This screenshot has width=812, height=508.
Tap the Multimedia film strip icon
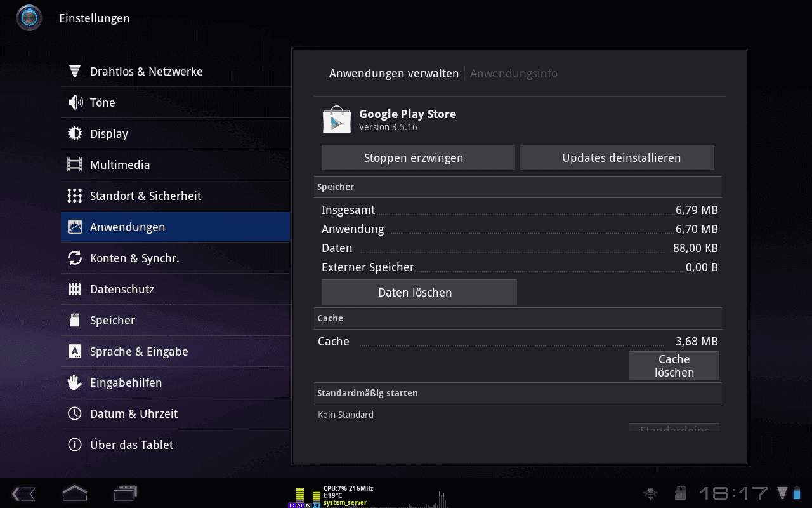click(75, 164)
